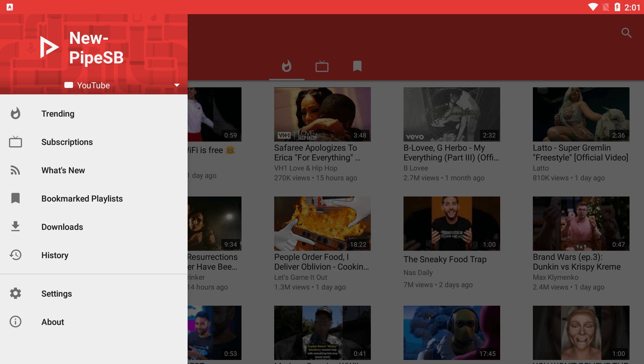Open the Downloads menu entry

tap(62, 227)
